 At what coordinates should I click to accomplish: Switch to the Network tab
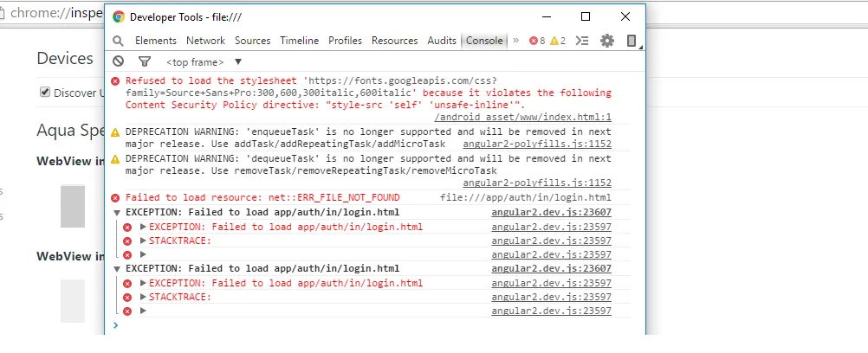click(205, 41)
